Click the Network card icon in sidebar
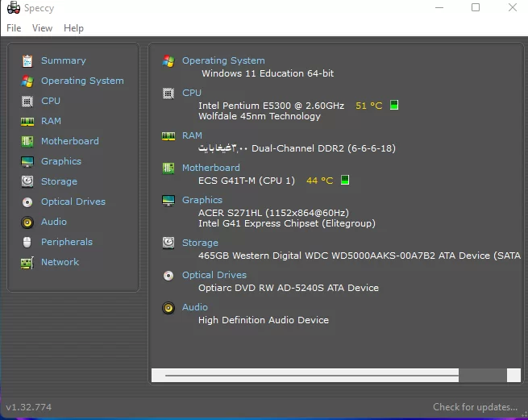528x420 pixels. coord(27,263)
